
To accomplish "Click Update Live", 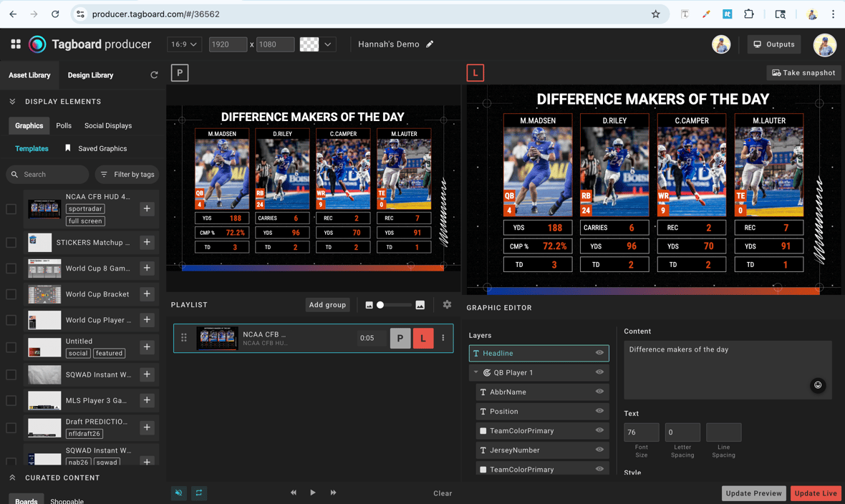I will click(x=816, y=493).
